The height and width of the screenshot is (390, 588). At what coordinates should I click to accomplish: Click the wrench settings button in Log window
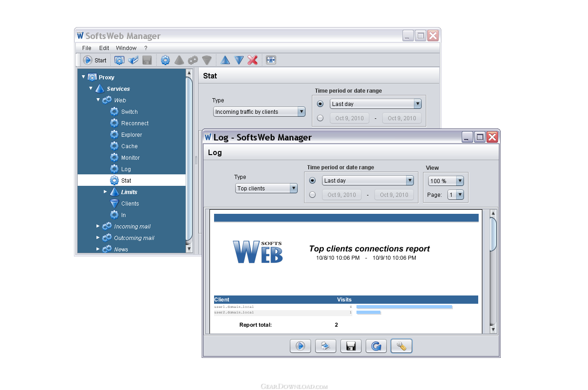tap(401, 346)
